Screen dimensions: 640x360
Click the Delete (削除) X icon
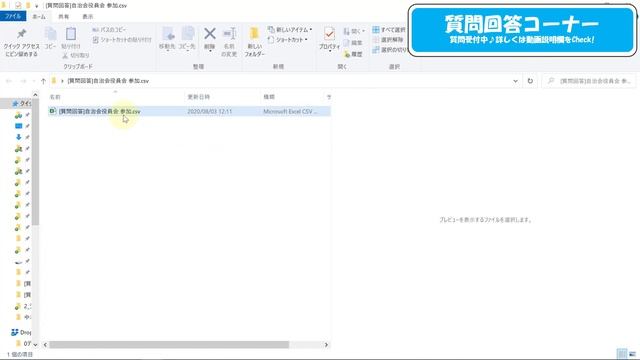(210, 33)
